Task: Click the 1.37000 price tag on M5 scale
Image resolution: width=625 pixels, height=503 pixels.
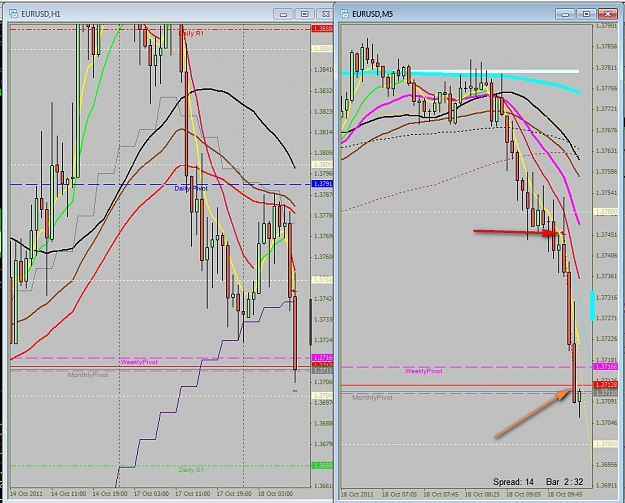Action: (605, 444)
